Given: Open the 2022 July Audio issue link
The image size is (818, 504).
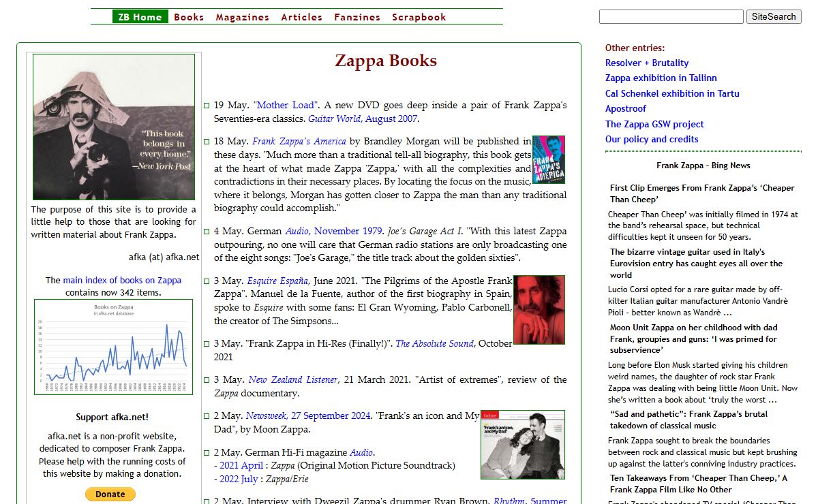Looking at the screenshot, I should point(239,479).
